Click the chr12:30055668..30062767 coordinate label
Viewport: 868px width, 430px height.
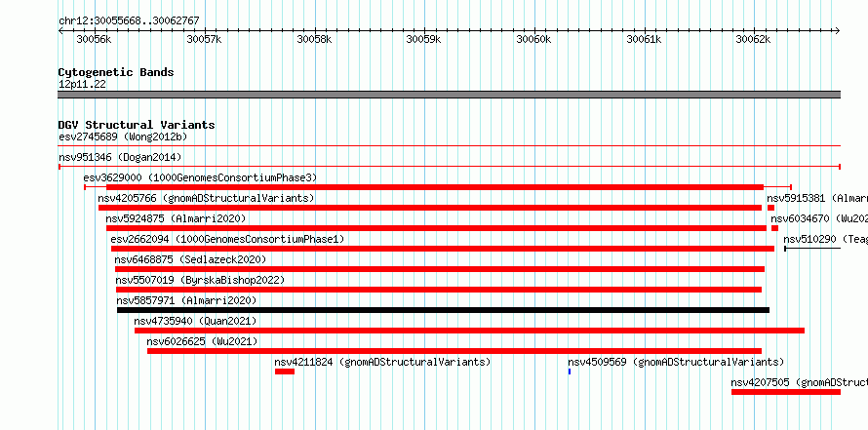click(129, 21)
